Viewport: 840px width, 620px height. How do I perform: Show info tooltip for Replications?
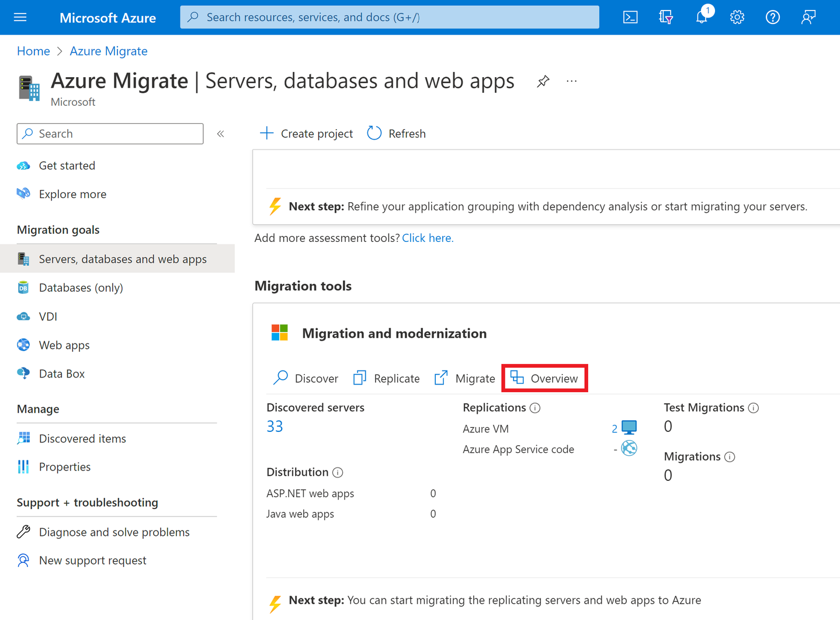click(x=535, y=408)
